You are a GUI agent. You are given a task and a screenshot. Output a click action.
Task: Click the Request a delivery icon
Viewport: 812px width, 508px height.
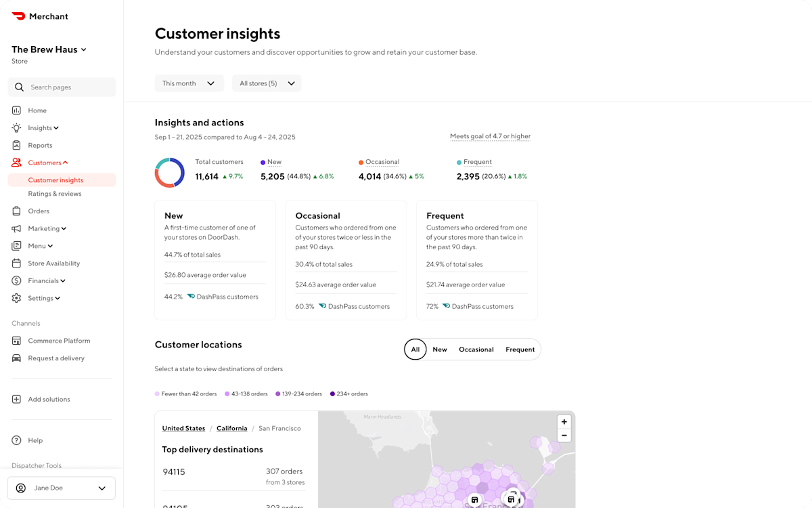[x=16, y=358]
